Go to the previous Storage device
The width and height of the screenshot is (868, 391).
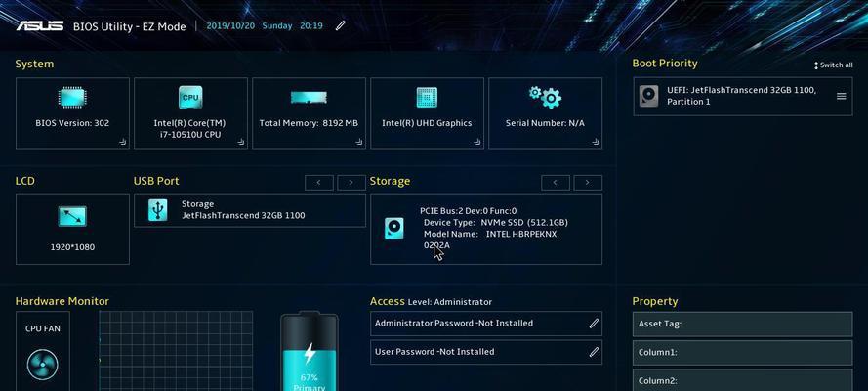coord(556,182)
